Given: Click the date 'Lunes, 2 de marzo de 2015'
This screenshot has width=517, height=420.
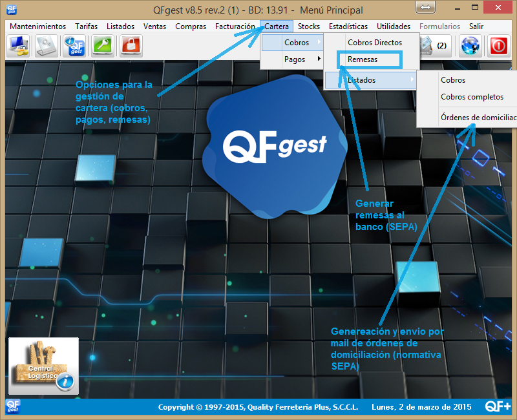Looking at the screenshot, I should 421,407.
